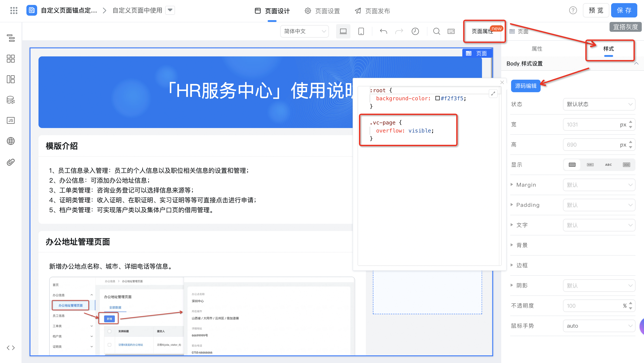
Task: Click the 页面 tag on the canvas
Action: [x=477, y=53]
